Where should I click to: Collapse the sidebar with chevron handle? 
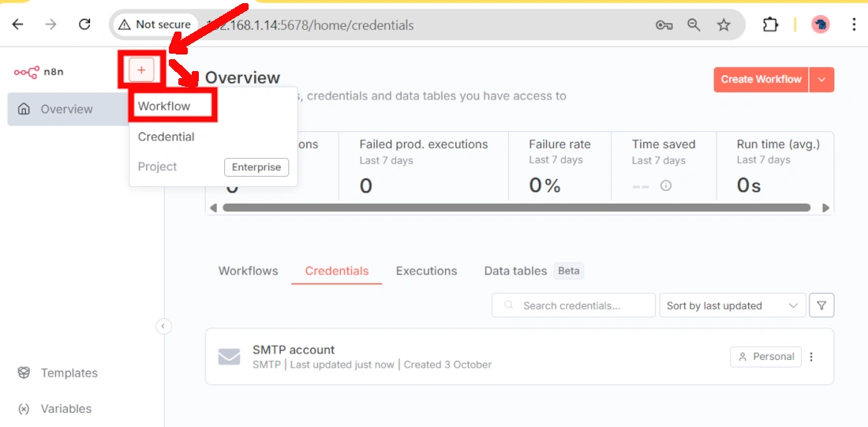163,326
